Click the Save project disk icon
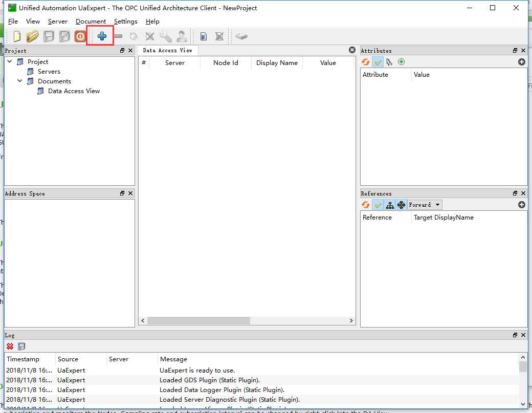The image size is (532, 413). click(49, 36)
